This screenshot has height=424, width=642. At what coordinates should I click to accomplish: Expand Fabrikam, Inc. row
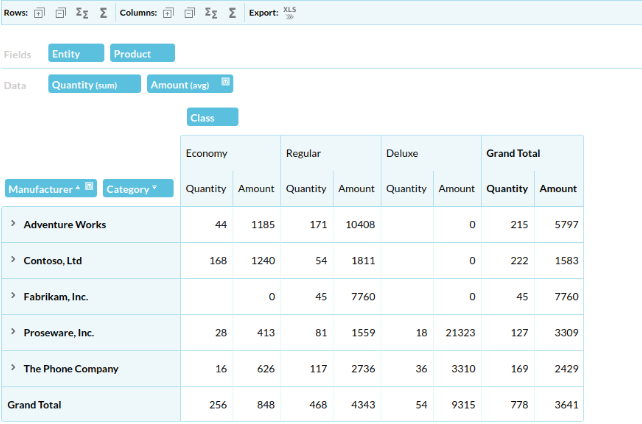pos(13,295)
